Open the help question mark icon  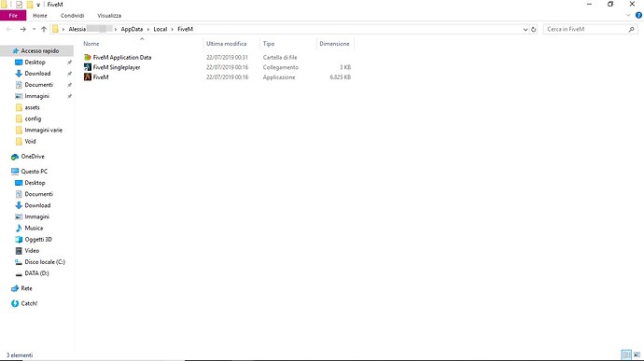coord(638,16)
